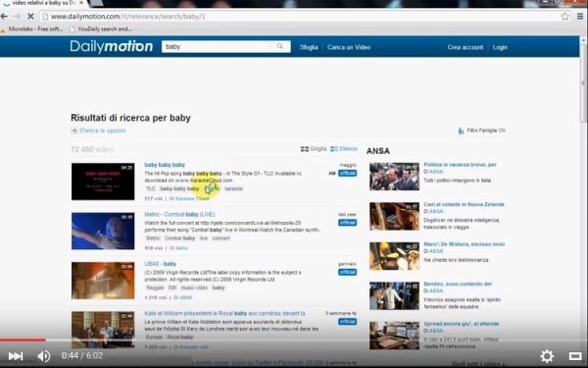Screen dimensions: 588x368
Task: Click the Metric Combat baby thumbnail
Action: [x=103, y=231]
